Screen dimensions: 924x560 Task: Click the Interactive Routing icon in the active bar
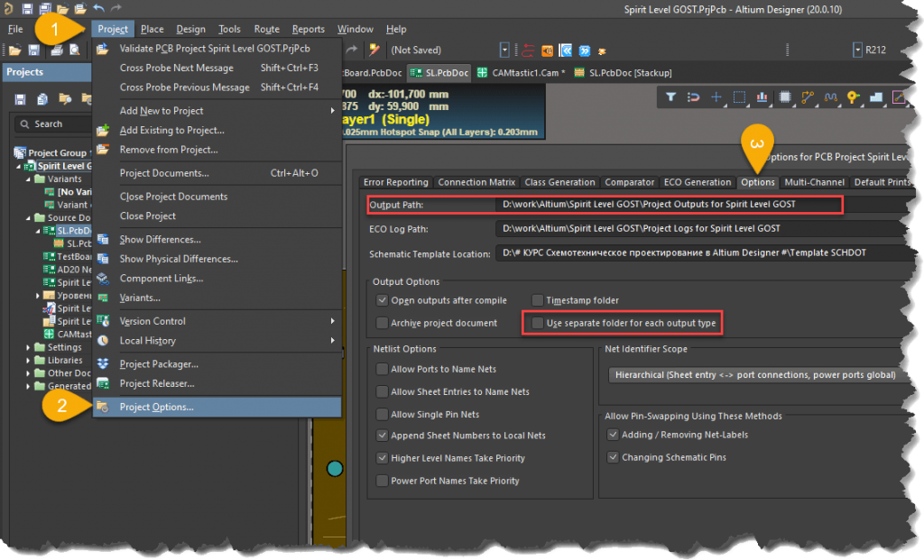pos(808,97)
